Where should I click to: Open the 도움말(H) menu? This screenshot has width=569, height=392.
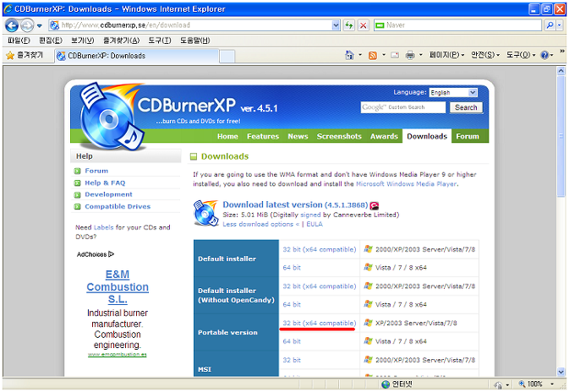tap(194, 41)
